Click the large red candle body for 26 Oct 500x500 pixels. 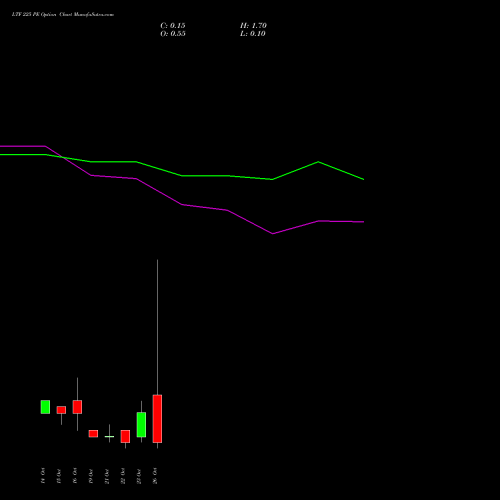(157, 419)
